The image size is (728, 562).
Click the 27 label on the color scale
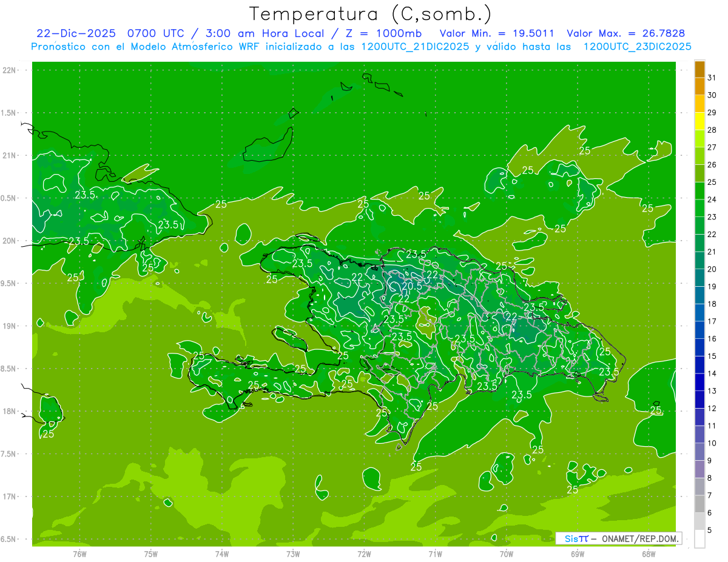pos(712,147)
